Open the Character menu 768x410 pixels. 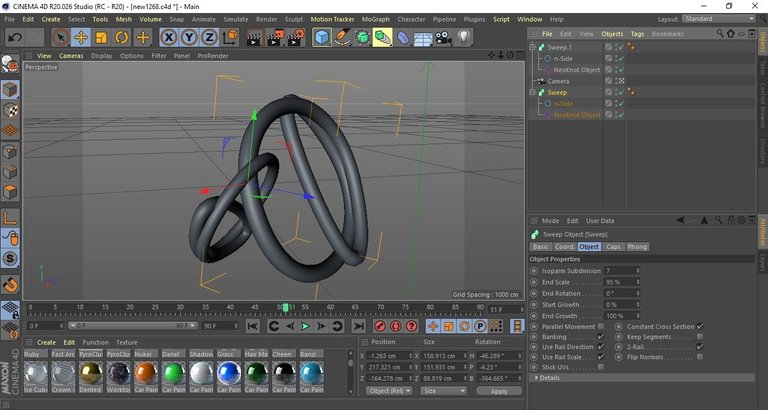coord(411,19)
